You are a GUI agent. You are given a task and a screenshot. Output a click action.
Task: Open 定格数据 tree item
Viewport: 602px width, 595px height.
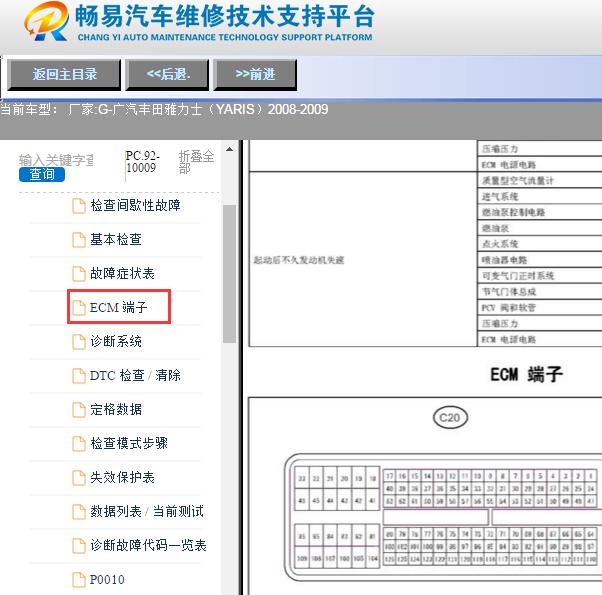116,409
